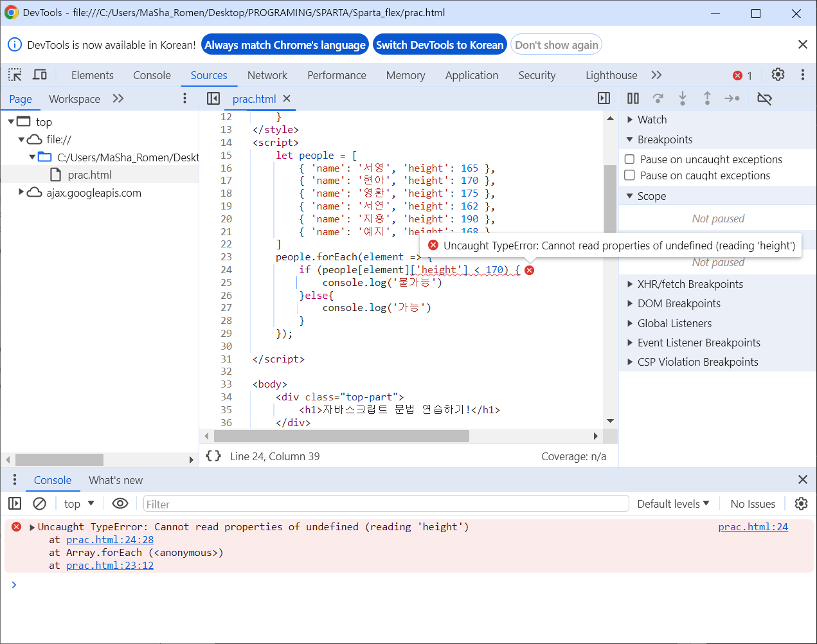This screenshot has height=644, width=817.
Task: Open the Network tab
Action: pos(267,75)
